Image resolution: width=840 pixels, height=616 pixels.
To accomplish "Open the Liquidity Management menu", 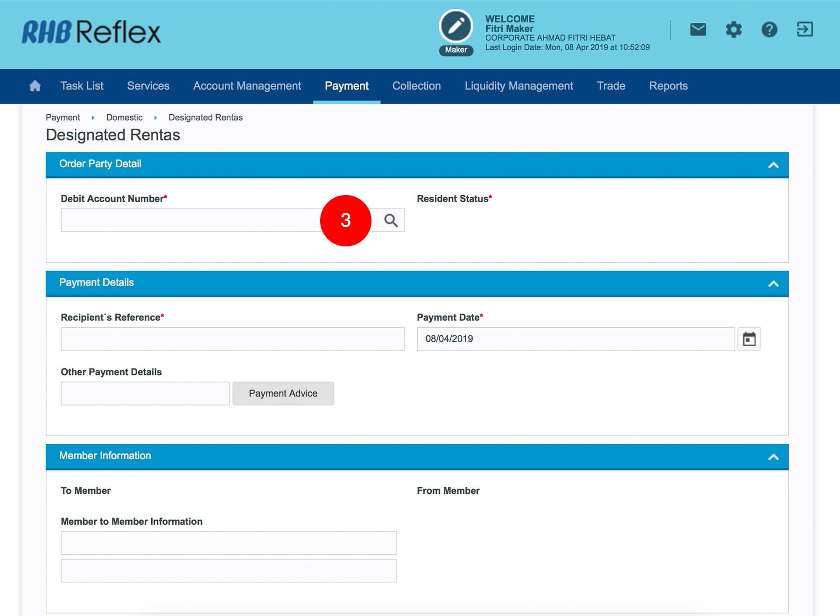I will (x=518, y=86).
